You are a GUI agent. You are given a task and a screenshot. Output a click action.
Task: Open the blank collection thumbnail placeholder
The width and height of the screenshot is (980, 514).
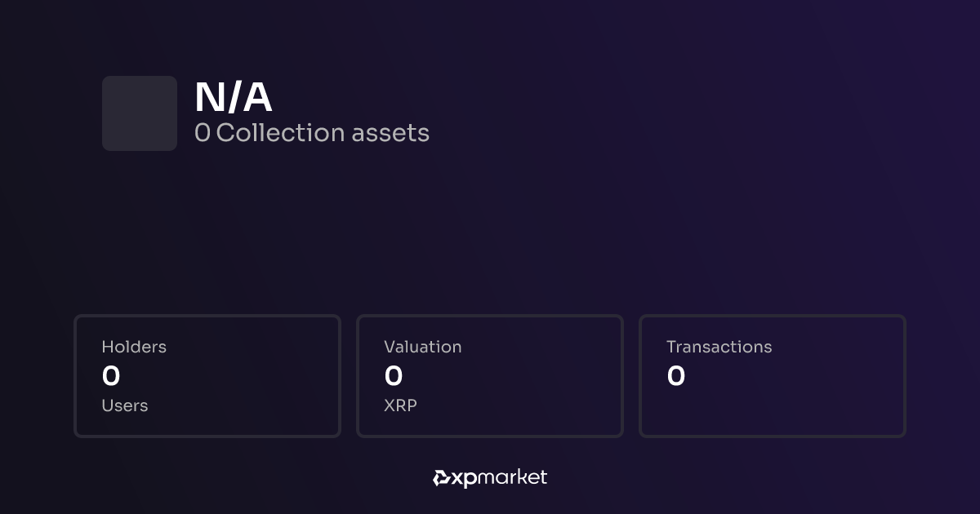140,113
